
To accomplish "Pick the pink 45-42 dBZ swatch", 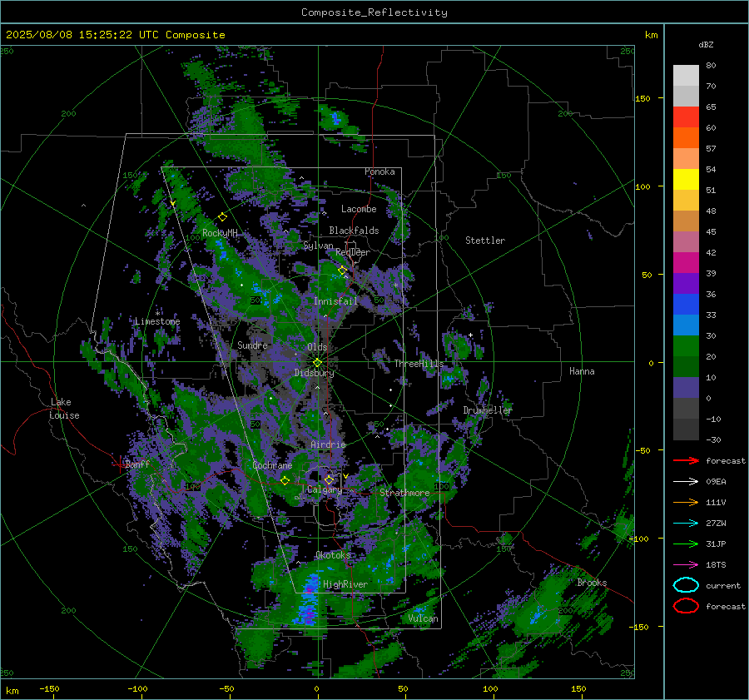I will click(x=686, y=242).
